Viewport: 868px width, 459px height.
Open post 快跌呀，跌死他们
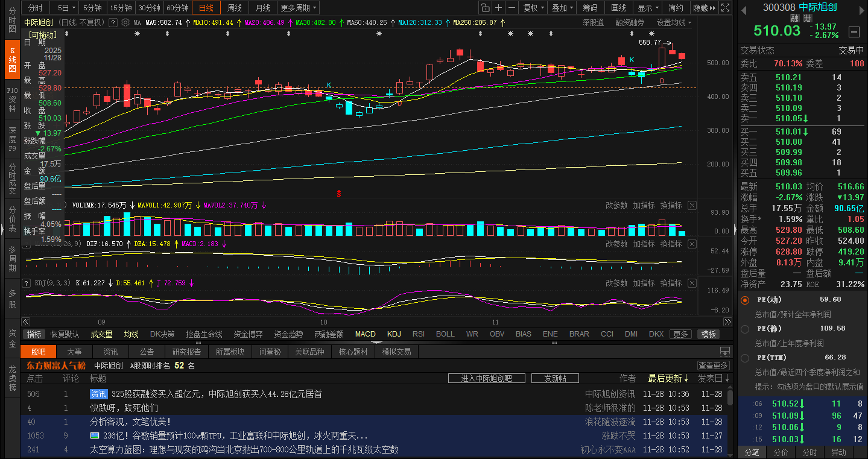(x=124, y=408)
